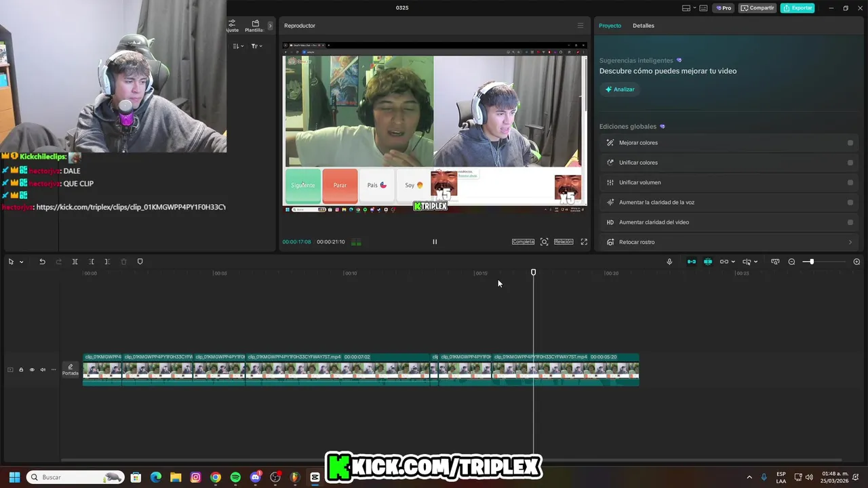Mute the main track audio
Viewport: 868px width, 488px height.
(x=43, y=369)
